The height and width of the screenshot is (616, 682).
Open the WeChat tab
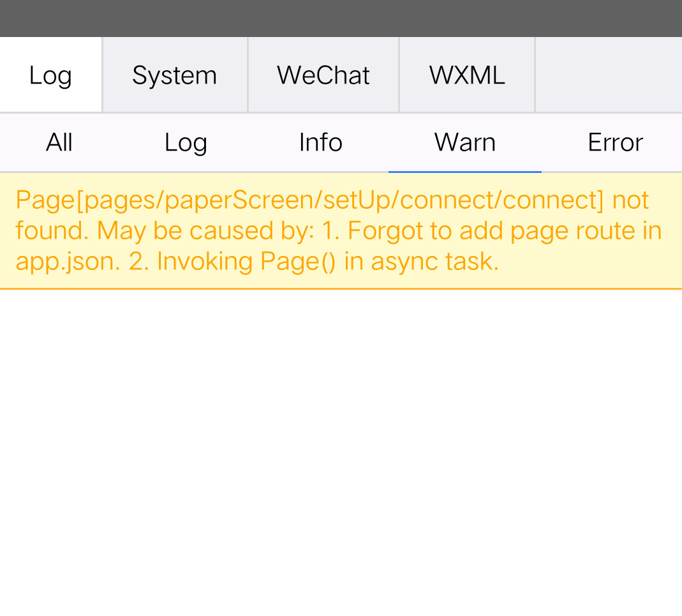coord(323,75)
